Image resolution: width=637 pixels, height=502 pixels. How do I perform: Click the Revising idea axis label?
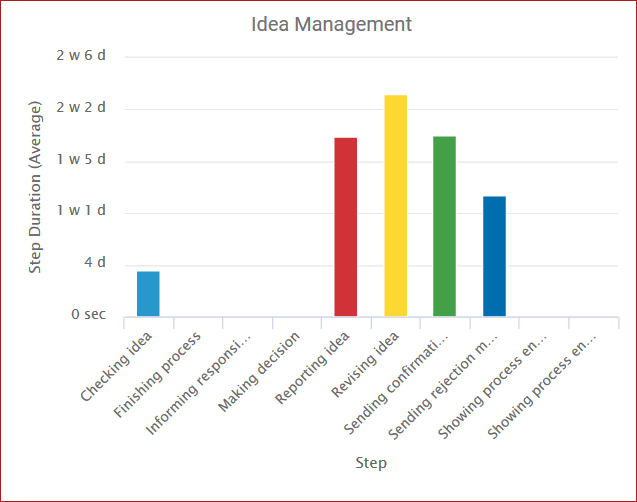[x=367, y=362]
